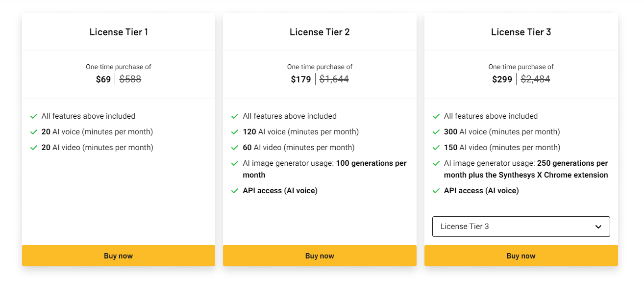Click Tier 3 'One-time purchase of' label
The image size is (644, 282).
click(521, 67)
